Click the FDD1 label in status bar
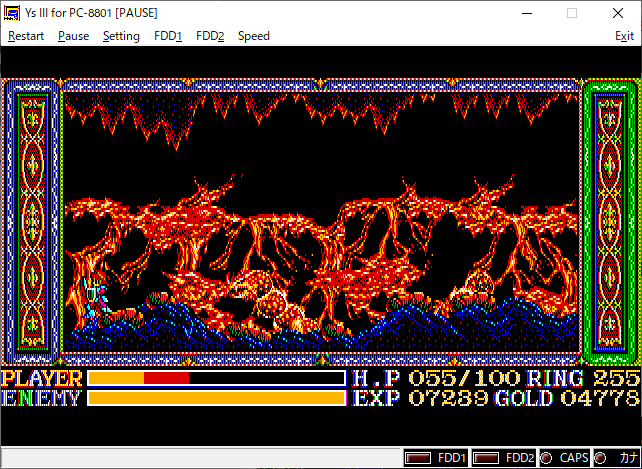The image size is (642, 469). pyautogui.click(x=452, y=458)
